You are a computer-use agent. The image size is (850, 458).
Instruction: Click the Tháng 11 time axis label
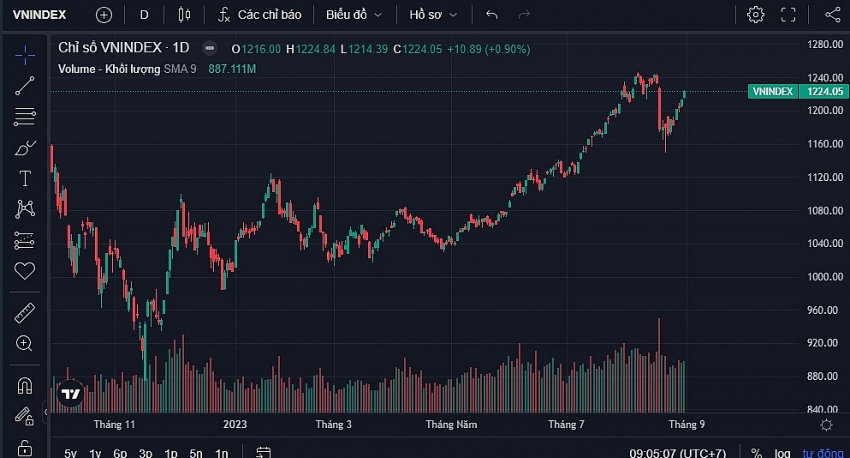(x=114, y=424)
